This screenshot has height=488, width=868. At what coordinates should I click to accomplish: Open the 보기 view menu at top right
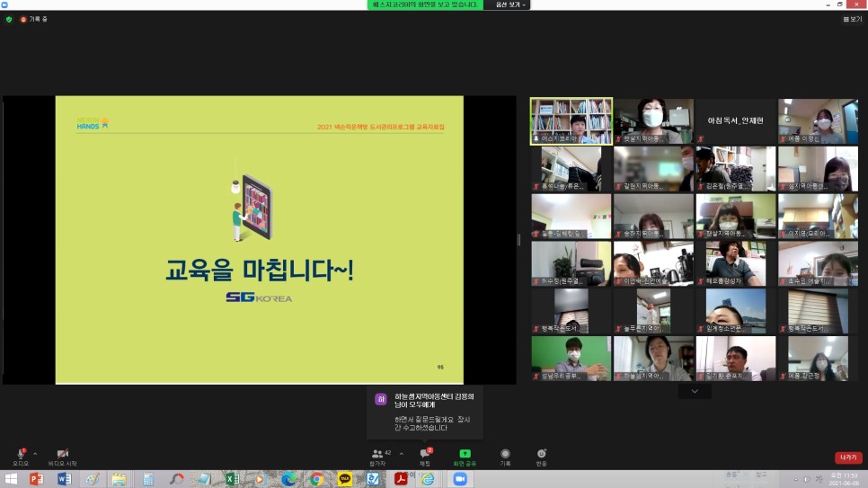tap(853, 20)
